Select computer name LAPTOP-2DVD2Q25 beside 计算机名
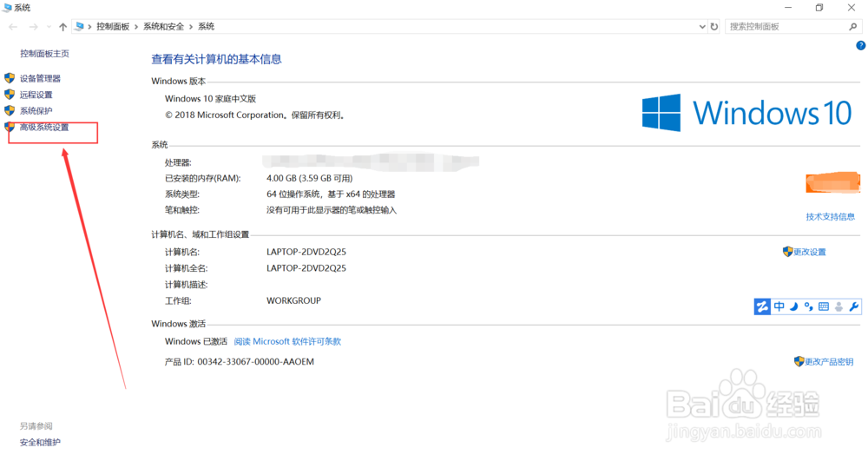The height and width of the screenshot is (461, 868). point(306,252)
